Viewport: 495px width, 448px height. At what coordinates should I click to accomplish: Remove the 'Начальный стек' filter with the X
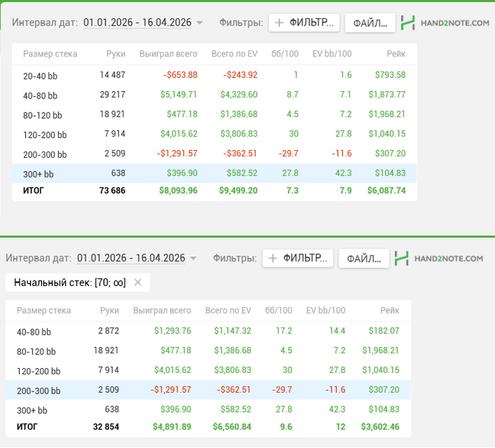[138, 282]
